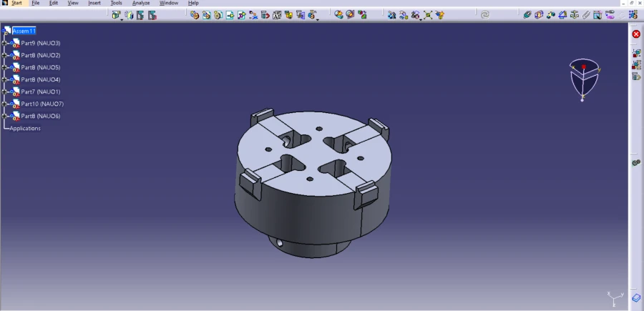Image resolution: width=644 pixels, height=311 pixels.
Task: Click the Flexible/Rigid Sub-Assembly icon
Action: pos(610,15)
